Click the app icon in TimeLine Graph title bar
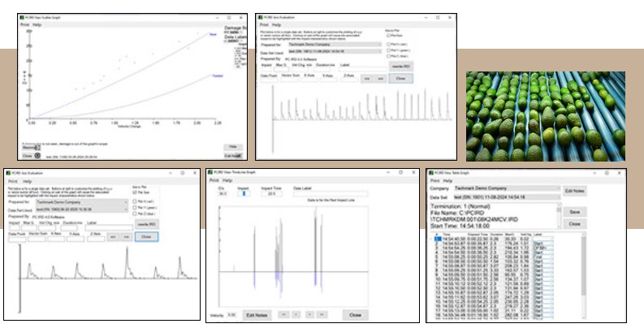 click(212, 172)
